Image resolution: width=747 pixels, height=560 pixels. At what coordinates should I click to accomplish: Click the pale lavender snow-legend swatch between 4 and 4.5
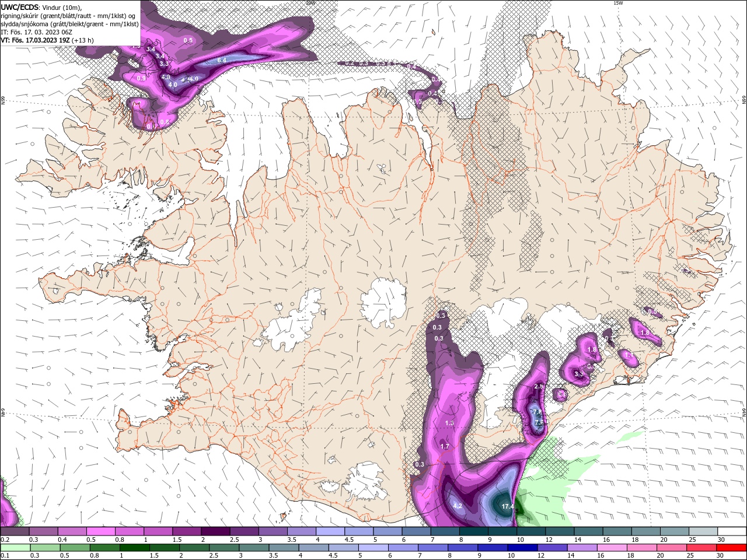(330, 531)
